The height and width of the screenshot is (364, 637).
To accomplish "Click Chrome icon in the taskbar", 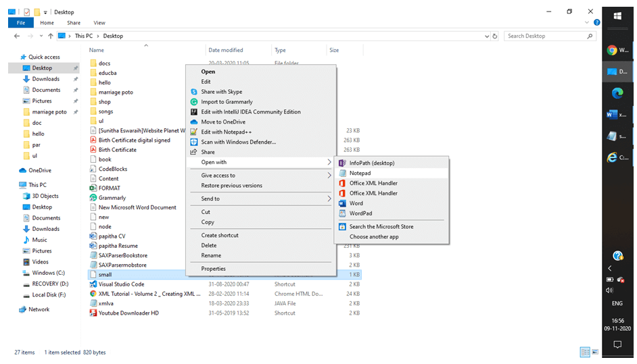I will pos(612,51).
